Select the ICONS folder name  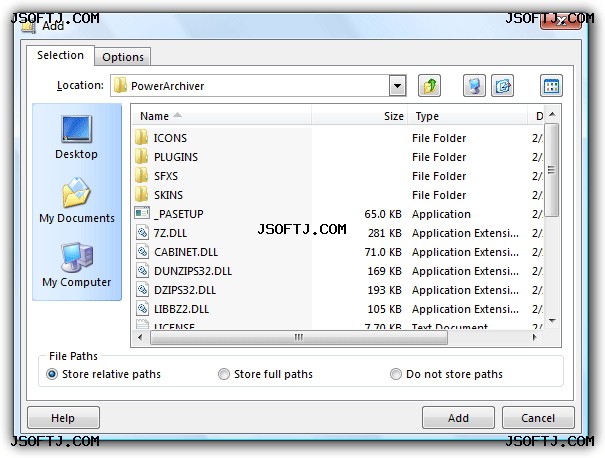tap(170, 138)
